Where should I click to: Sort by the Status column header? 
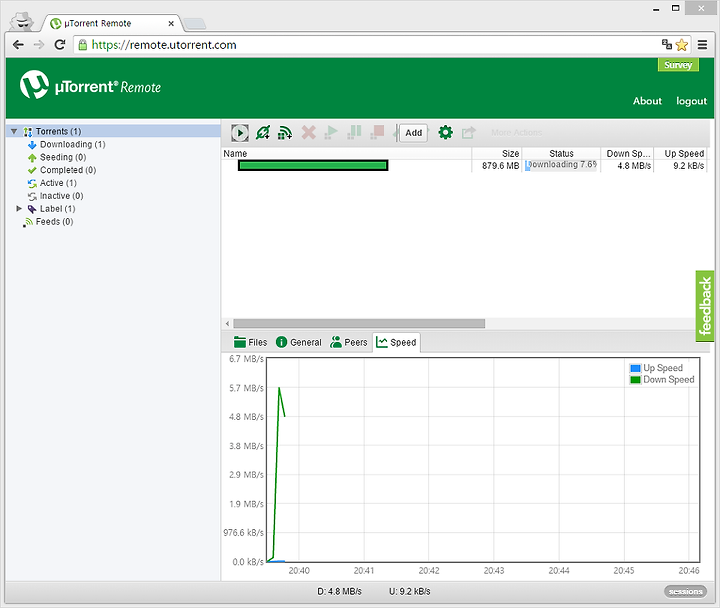click(562, 153)
